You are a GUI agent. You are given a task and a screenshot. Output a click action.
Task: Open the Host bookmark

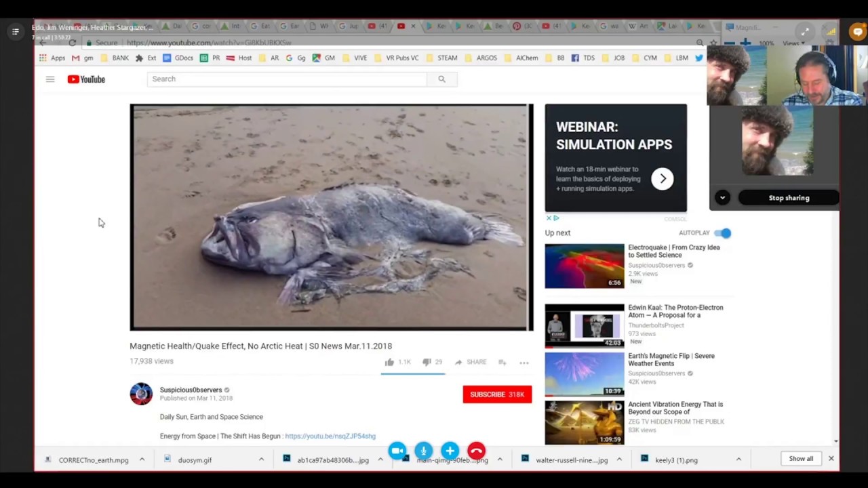(x=239, y=58)
